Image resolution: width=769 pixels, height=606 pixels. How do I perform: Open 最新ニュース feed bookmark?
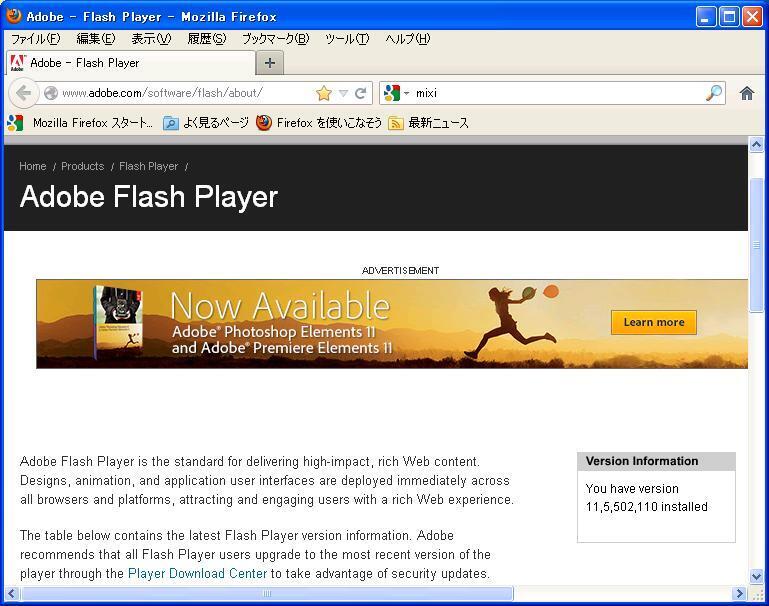(428, 123)
